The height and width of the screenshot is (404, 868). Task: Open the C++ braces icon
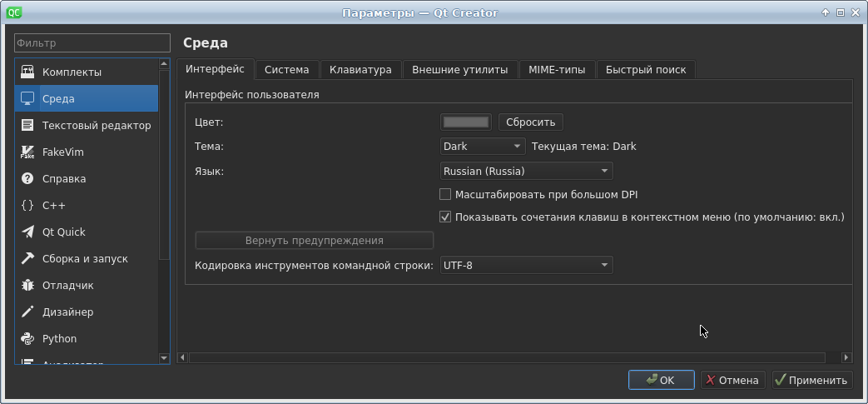coord(27,206)
